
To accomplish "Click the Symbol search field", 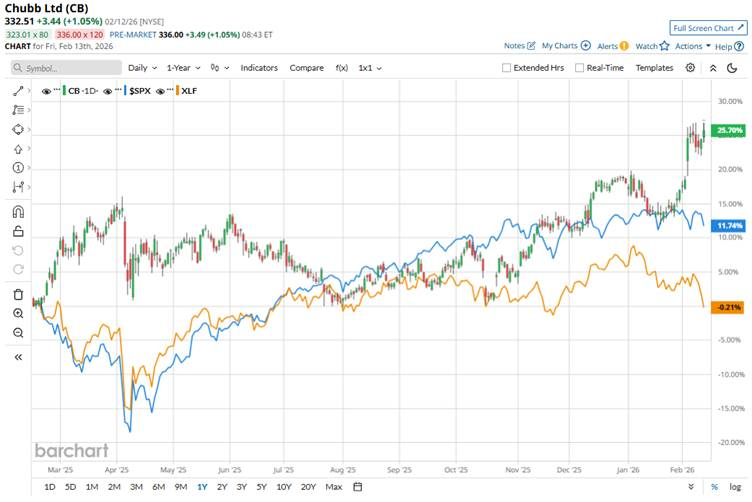I will pos(65,68).
